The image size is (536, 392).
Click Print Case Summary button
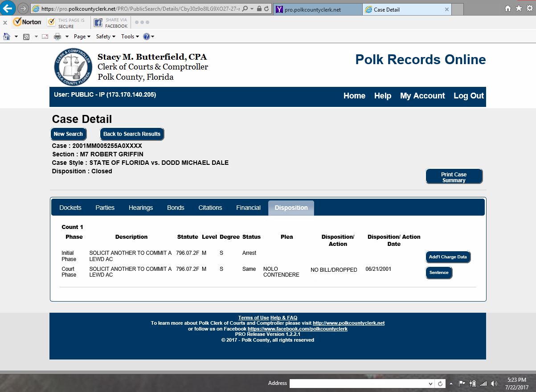454,176
